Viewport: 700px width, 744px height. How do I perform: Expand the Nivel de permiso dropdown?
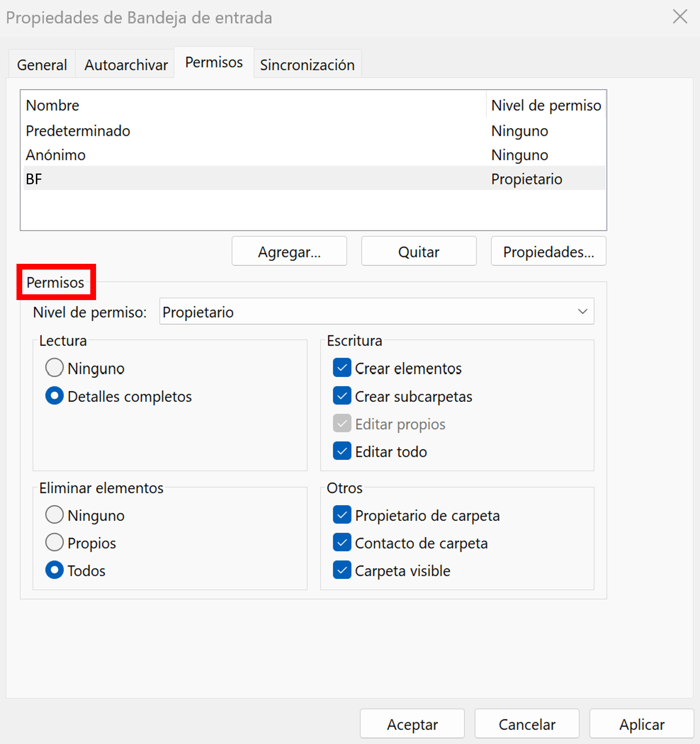pyautogui.click(x=376, y=312)
